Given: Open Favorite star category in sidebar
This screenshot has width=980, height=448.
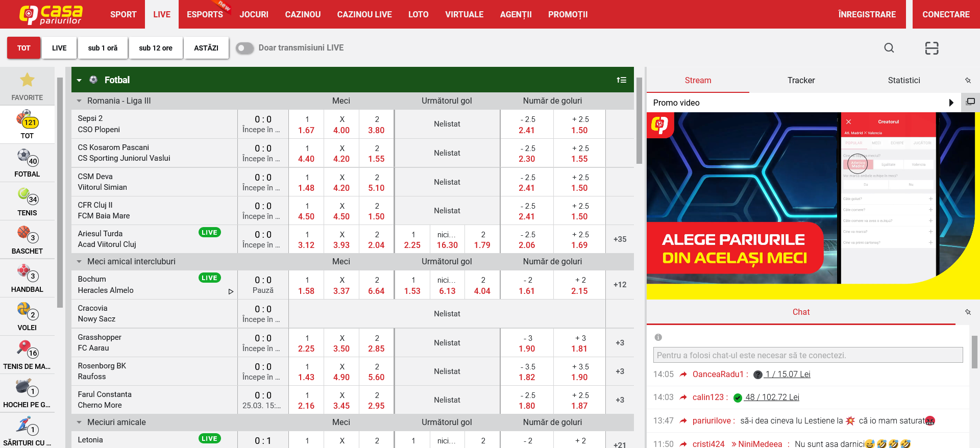Looking at the screenshot, I should (x=27, y=86).
